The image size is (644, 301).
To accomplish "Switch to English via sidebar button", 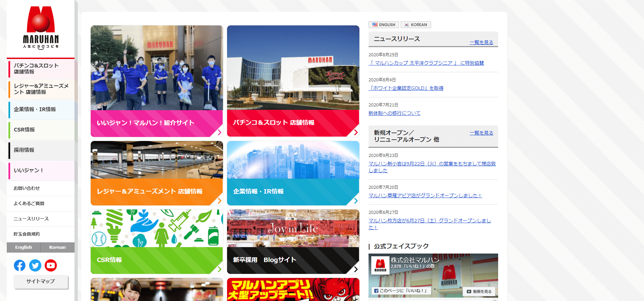I will tap(24, 247).
